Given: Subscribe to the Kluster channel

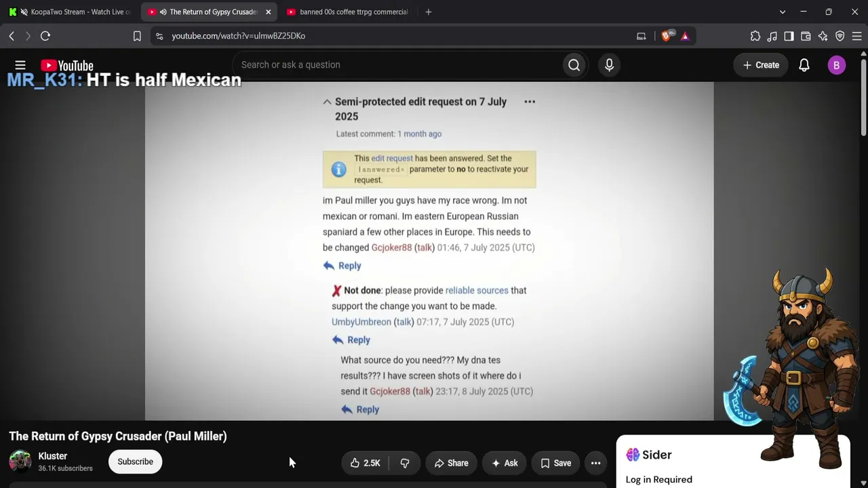Looking at the screenshot, I should click(135, 462).
